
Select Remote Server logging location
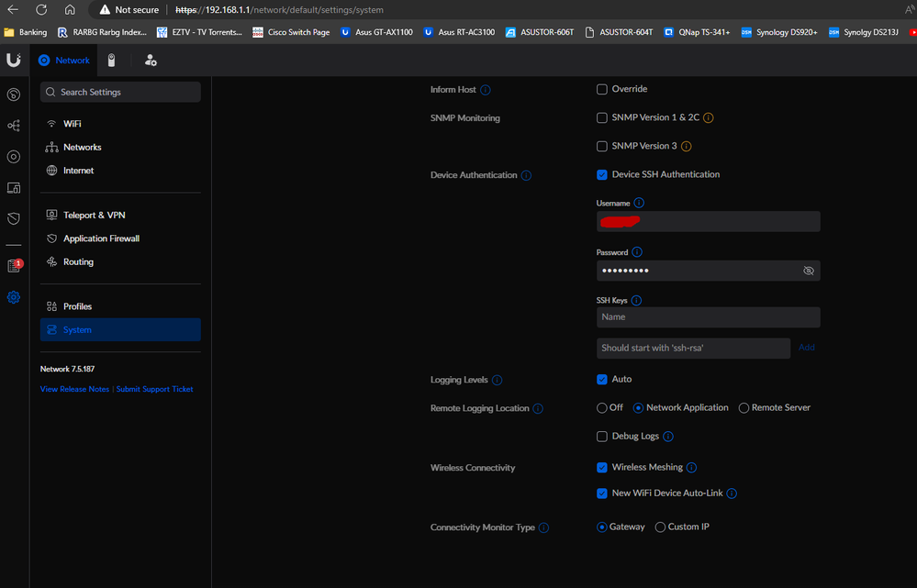(x=743, y=407)
